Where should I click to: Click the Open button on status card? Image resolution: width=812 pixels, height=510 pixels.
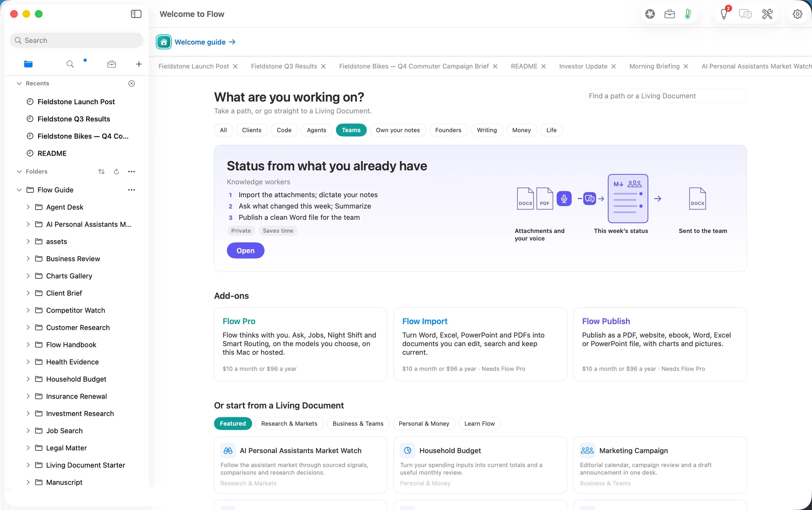(x=245, y=251)
